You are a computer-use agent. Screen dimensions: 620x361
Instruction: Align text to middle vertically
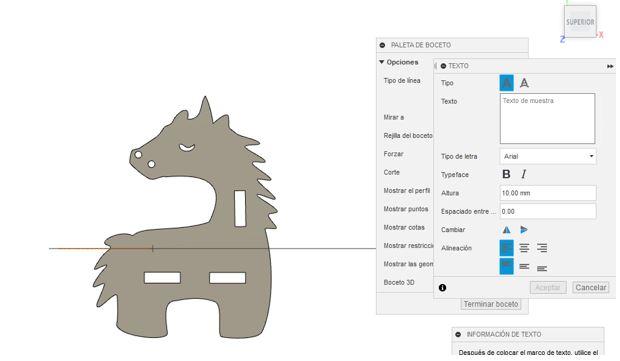point(524,266)
